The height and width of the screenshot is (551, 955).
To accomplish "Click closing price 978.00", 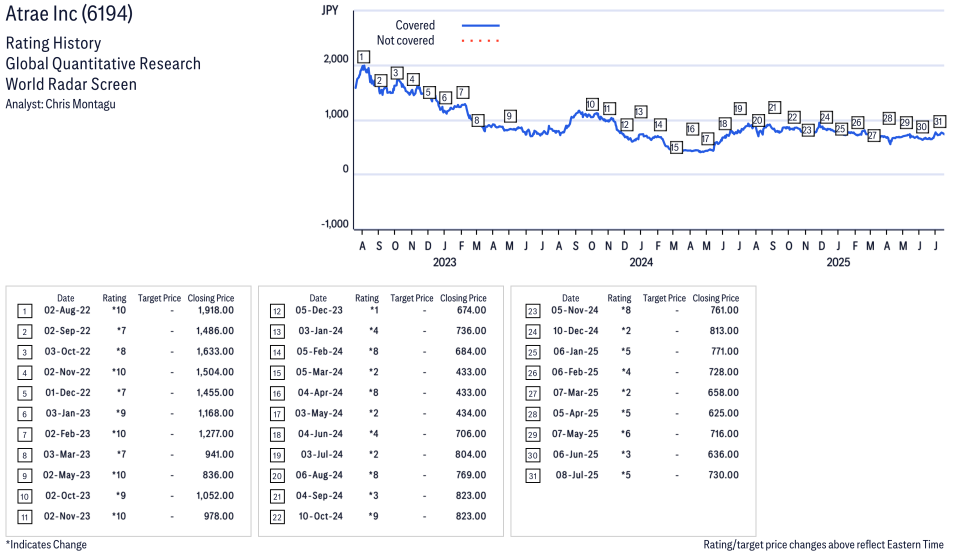I will [x=219, y=517].
